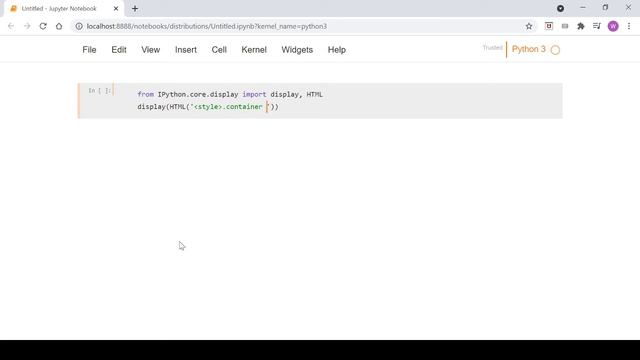Restore down the browser window
The image size is (640, 360).
605,8
